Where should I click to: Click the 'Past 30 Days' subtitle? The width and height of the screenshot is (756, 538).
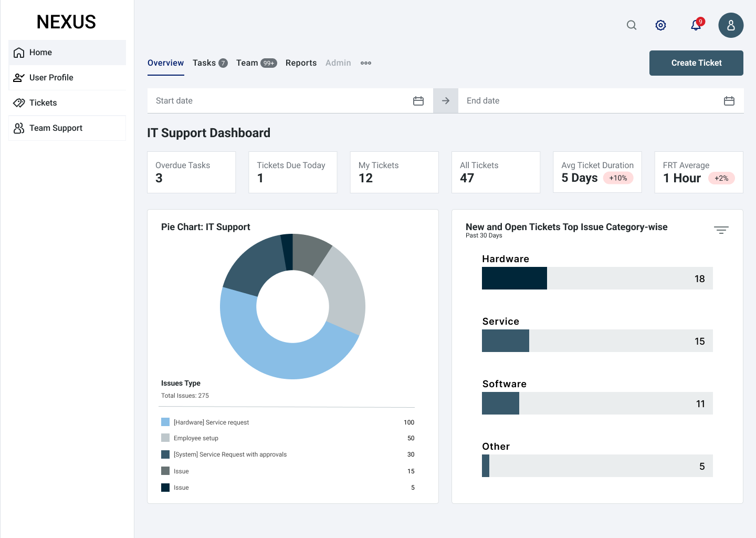484,235
